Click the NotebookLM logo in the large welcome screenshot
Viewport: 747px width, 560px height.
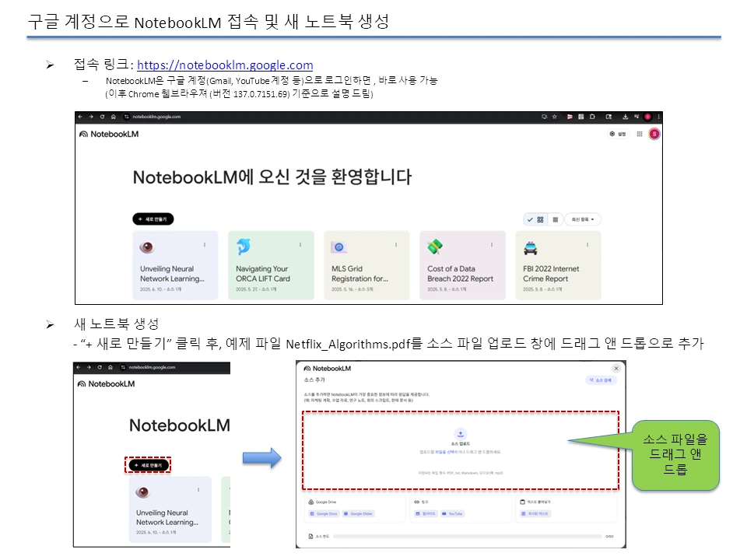click(109, 135)
